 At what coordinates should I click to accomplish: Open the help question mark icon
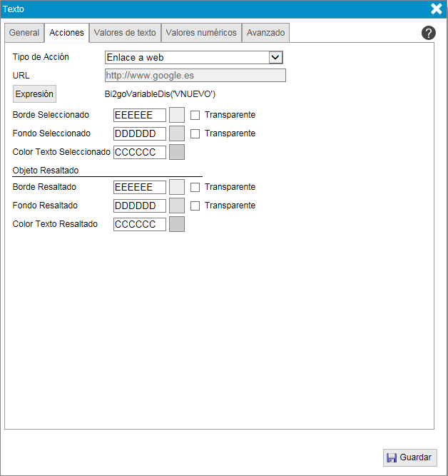point(428,33)
